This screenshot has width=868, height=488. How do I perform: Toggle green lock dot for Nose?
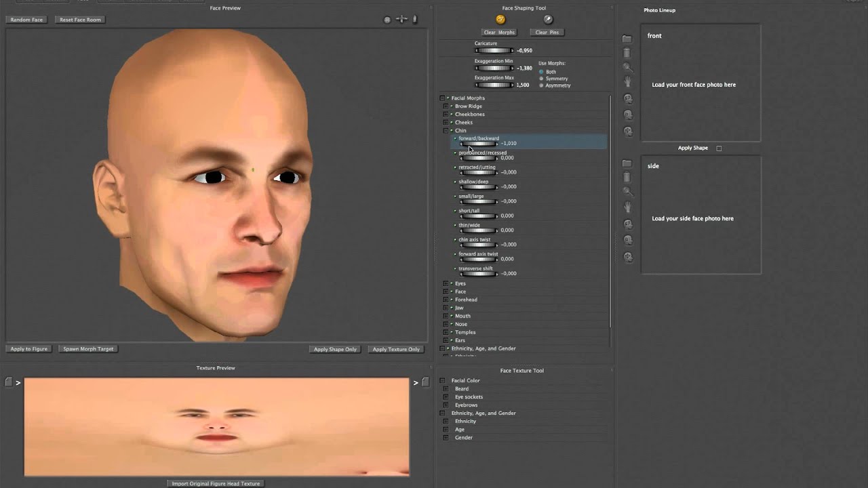(x=452, y=324)
